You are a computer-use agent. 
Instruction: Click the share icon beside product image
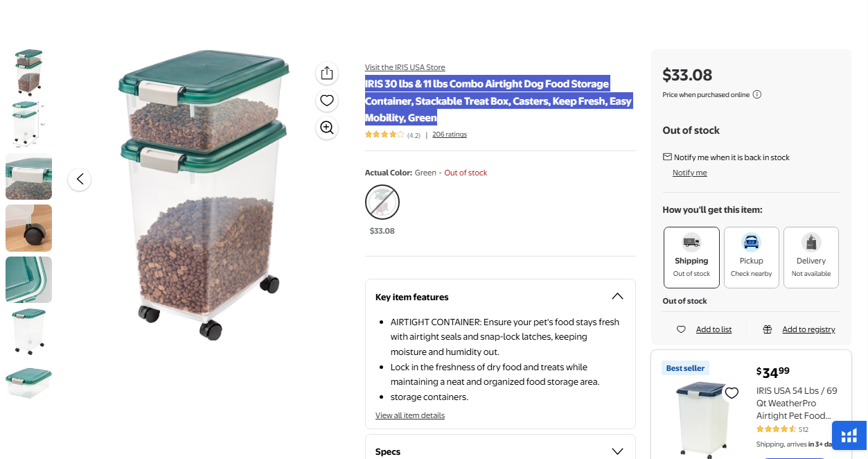(x=327, y=73)
